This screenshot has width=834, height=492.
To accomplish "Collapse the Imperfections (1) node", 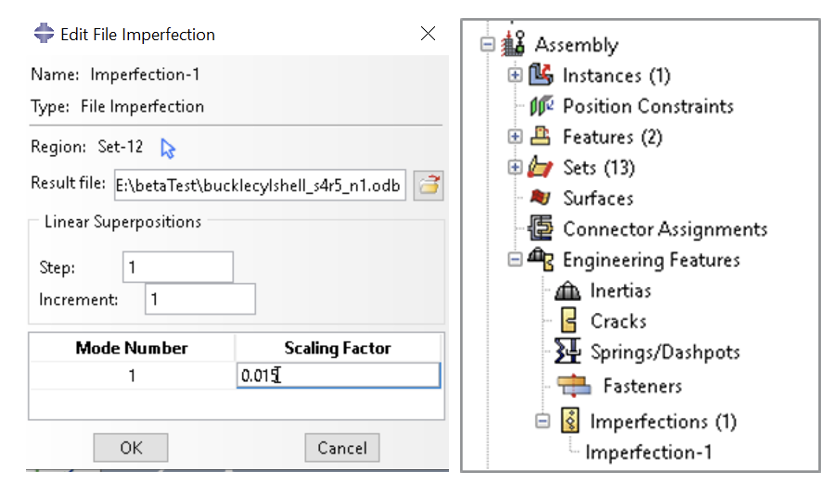I will [542, 421].
